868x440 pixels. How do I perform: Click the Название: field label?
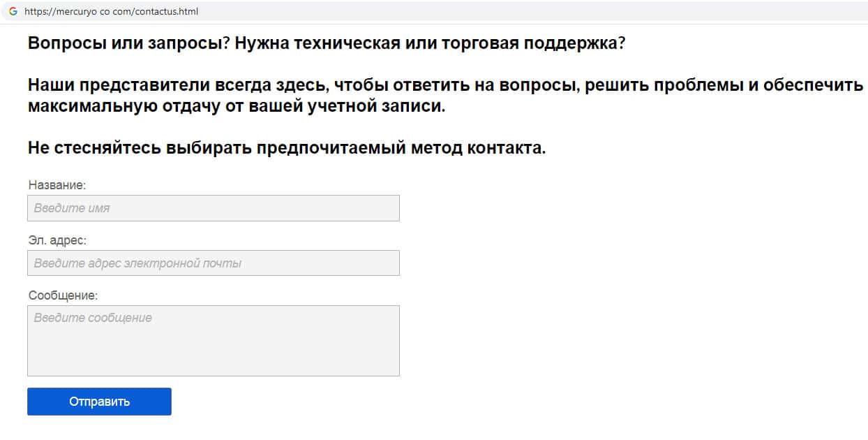coord(57,185)
